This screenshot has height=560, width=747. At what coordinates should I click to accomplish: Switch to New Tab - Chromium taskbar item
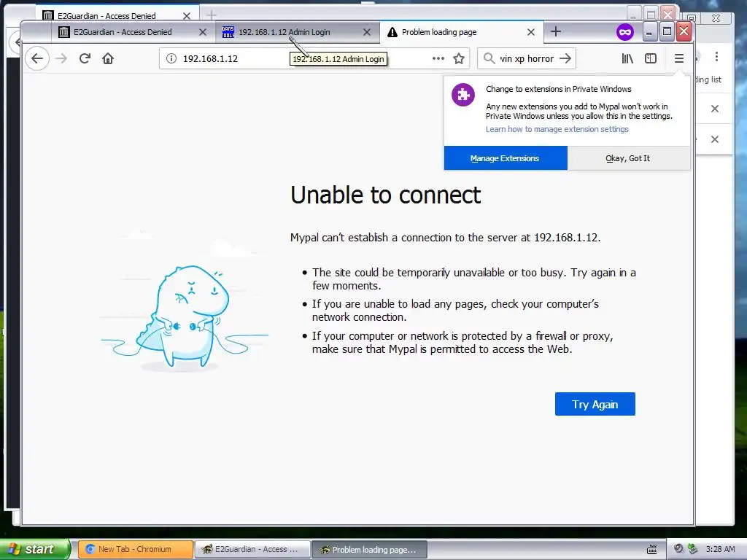point(135,549)
